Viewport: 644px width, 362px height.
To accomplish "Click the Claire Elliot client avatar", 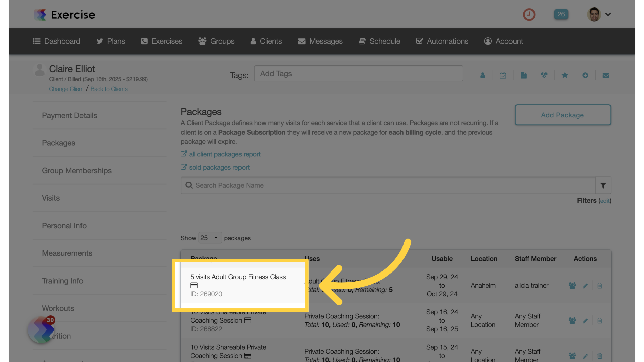I will pos(40,70).
